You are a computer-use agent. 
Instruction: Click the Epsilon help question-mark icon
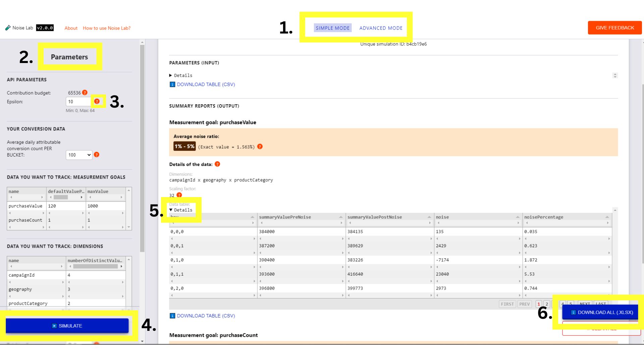(x=97, y=101)
